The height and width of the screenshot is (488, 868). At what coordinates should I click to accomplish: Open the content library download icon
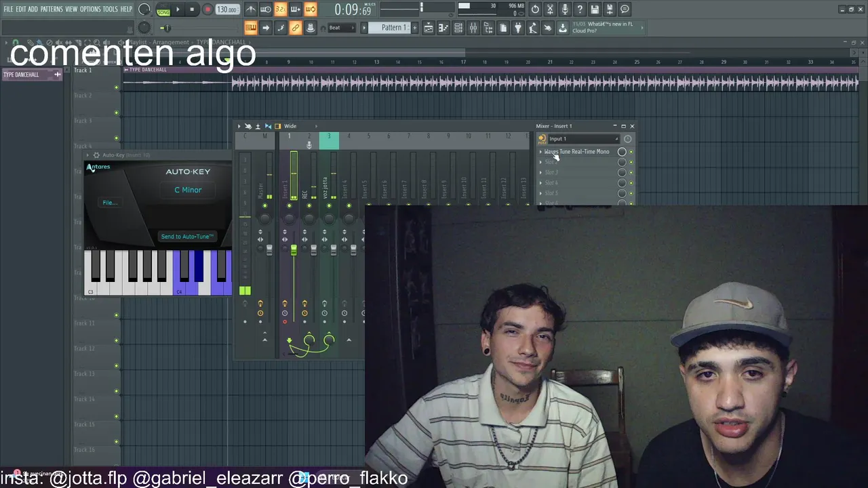point(563,28)
